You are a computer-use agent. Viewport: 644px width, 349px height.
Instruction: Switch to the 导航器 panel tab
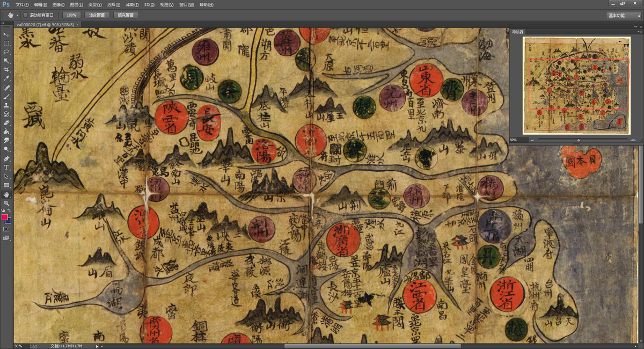(517, 32)
